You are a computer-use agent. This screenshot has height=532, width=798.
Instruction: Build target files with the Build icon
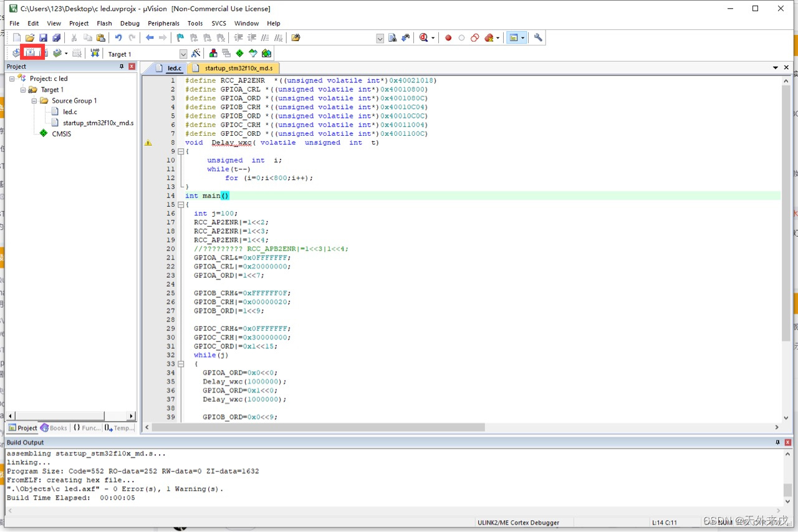tap(29, 54)
